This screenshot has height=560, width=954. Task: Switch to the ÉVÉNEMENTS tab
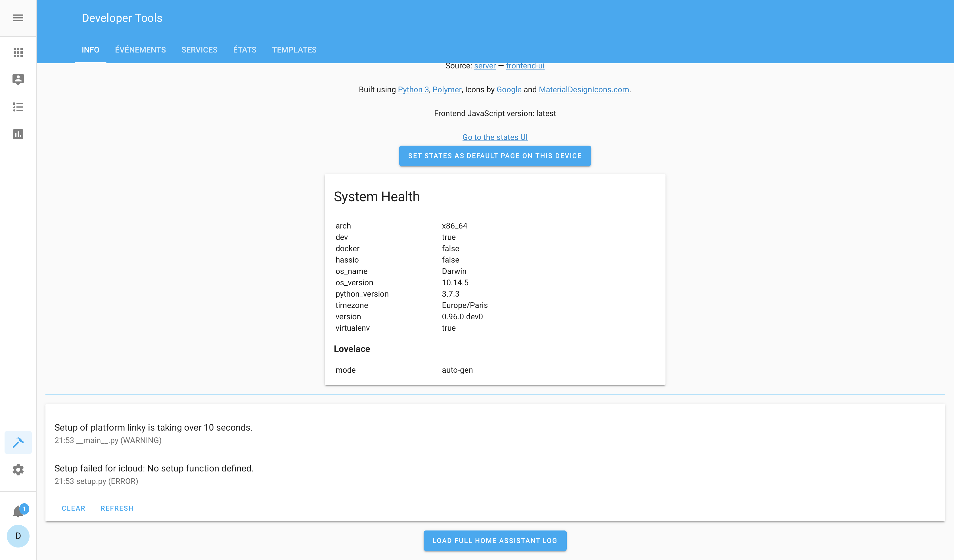click(140, 50)
